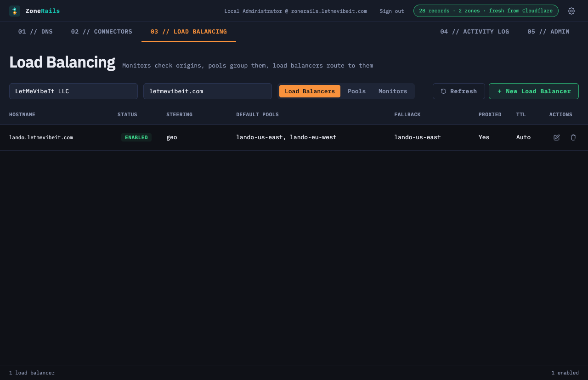Click the Sign out link
This screenshot has width=588, height=380.
pyautogui.click(x=392, y=11)
